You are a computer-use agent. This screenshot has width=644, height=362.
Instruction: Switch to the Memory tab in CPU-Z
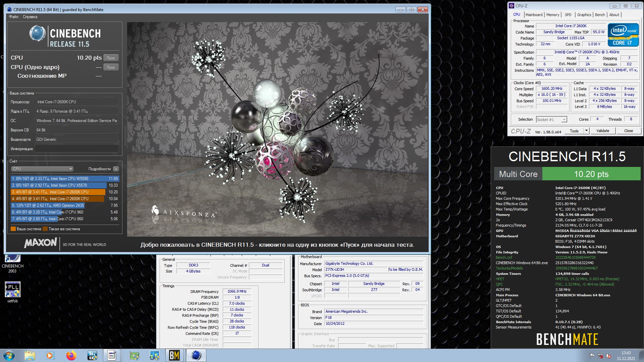pyautogui.click(x=552, y=15)
